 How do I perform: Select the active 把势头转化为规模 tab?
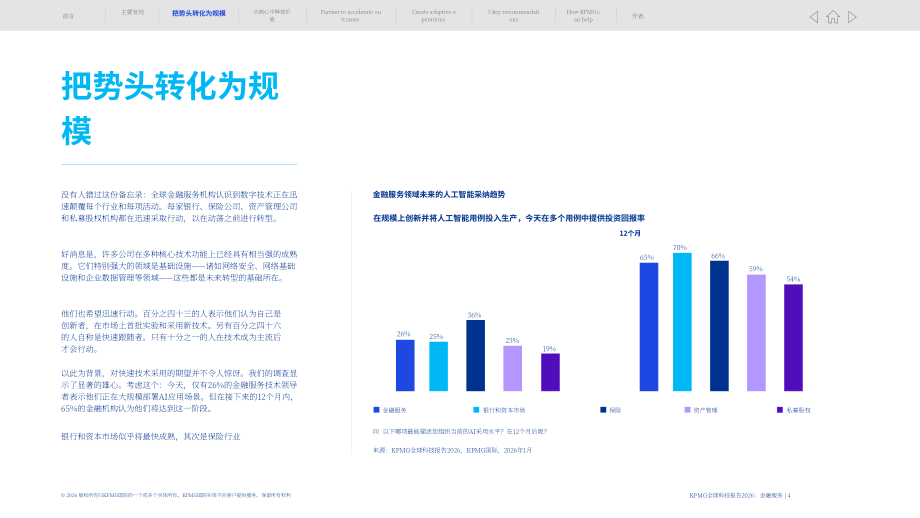tap(199, 13)
